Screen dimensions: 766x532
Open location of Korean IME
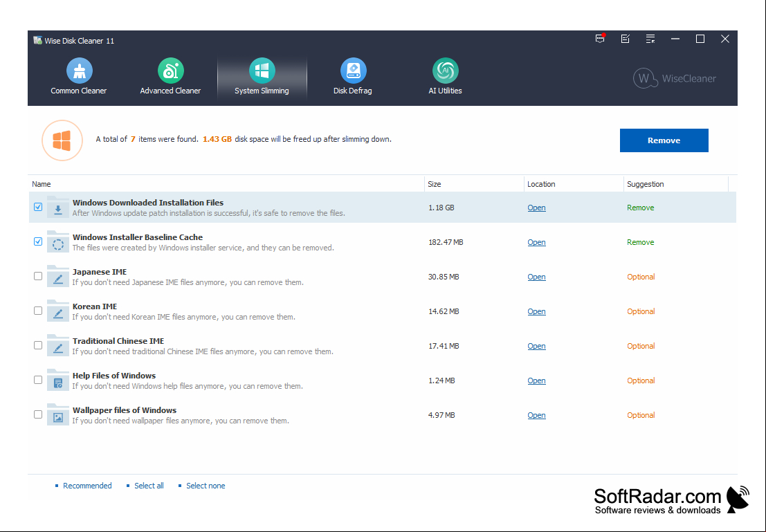point(536,312)
